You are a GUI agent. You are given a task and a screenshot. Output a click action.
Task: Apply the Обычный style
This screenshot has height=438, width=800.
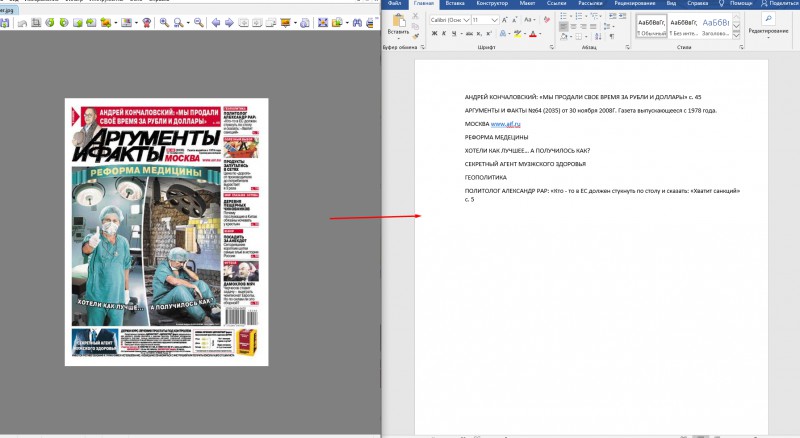point(652,26)
